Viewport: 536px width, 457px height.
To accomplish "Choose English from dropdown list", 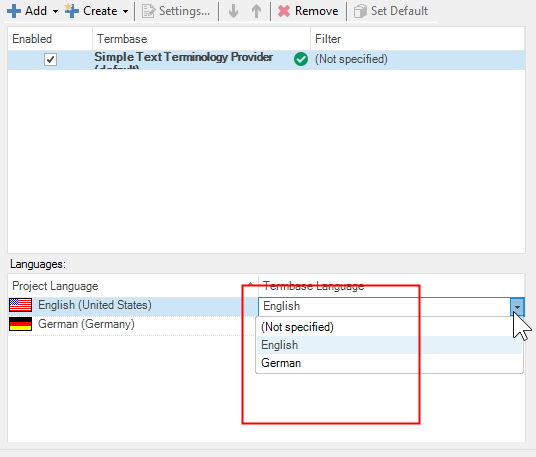I will [x=389, y=345].
